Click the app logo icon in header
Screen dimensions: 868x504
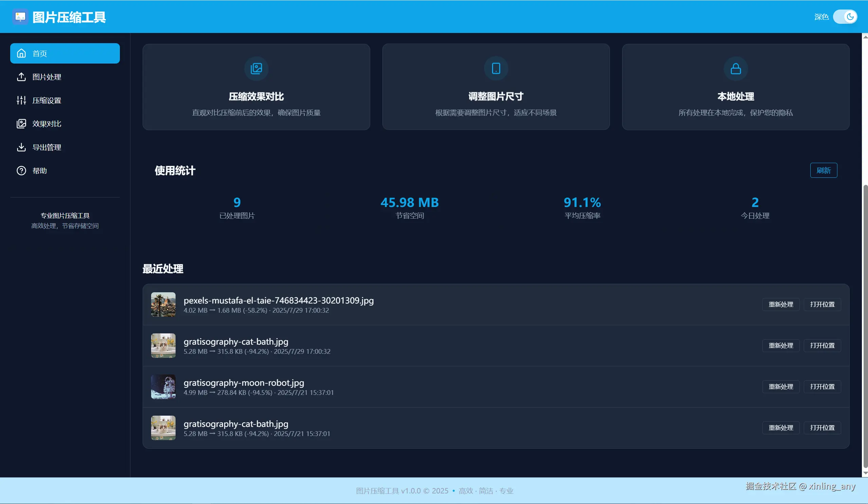click(x=20, y=17)
